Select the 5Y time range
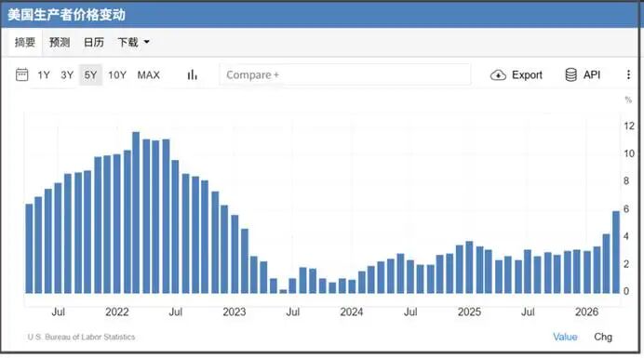The width and height of the screenshot is (644, 358). coord(90,74)
